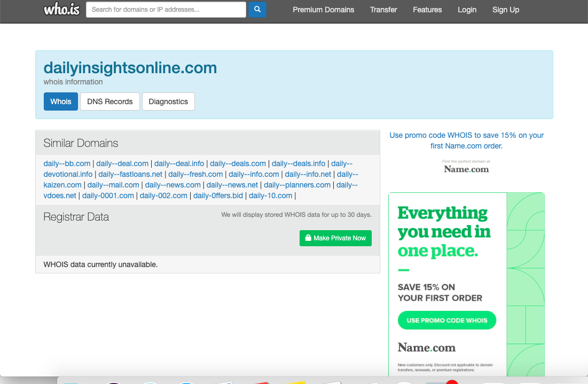
Task: Open the daily-10.com link
Action: (x=270, y=196)
